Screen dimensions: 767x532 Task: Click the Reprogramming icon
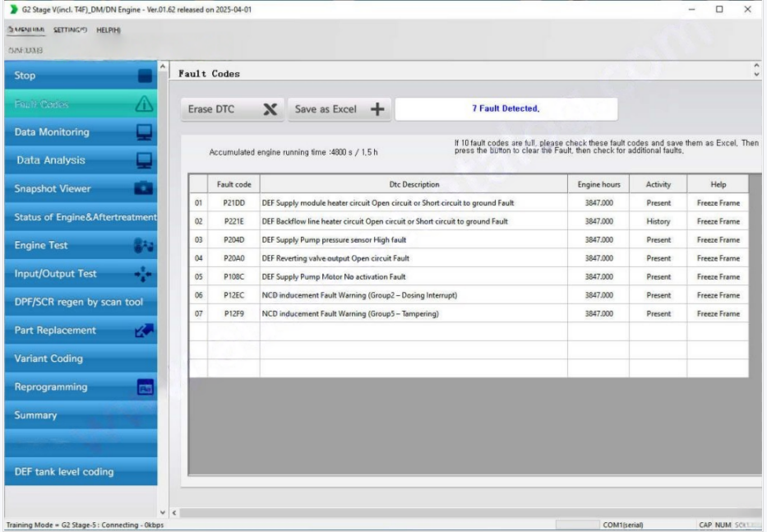point(144,387)
